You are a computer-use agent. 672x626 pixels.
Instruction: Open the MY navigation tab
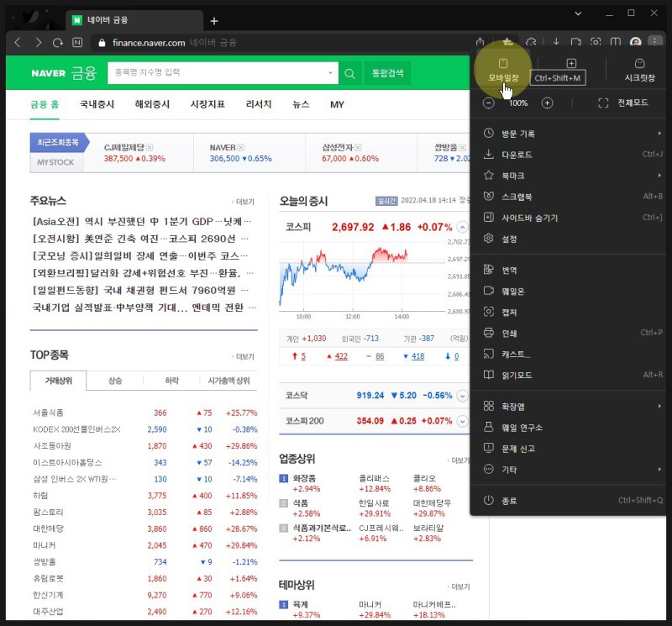pos(337,104)
